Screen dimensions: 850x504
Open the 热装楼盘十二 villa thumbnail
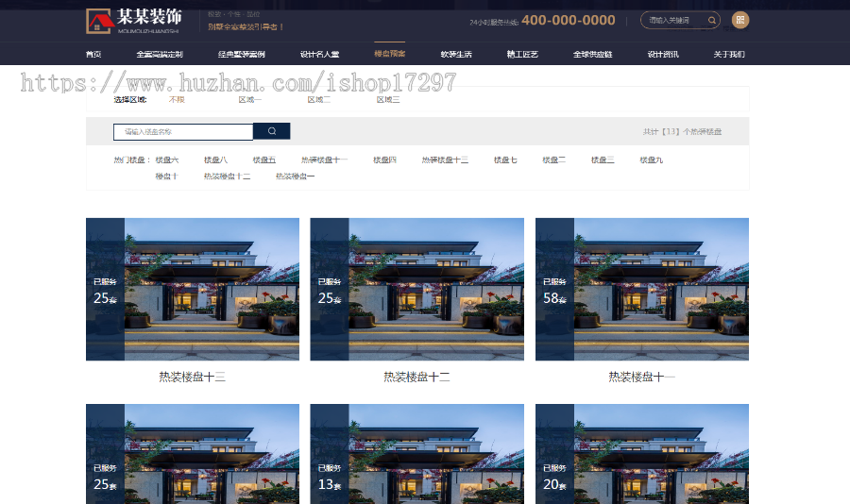[416, 290]
